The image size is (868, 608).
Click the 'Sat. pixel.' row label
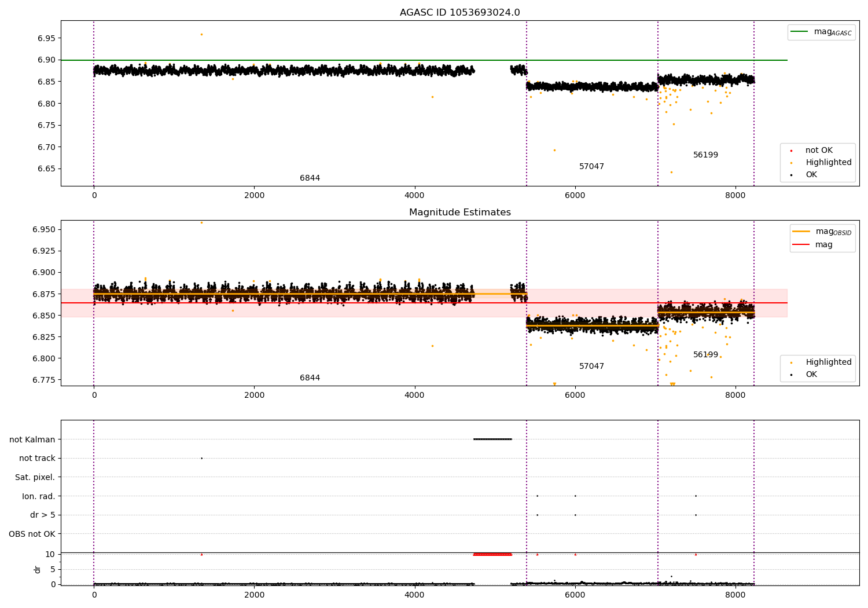pos(35,477)
